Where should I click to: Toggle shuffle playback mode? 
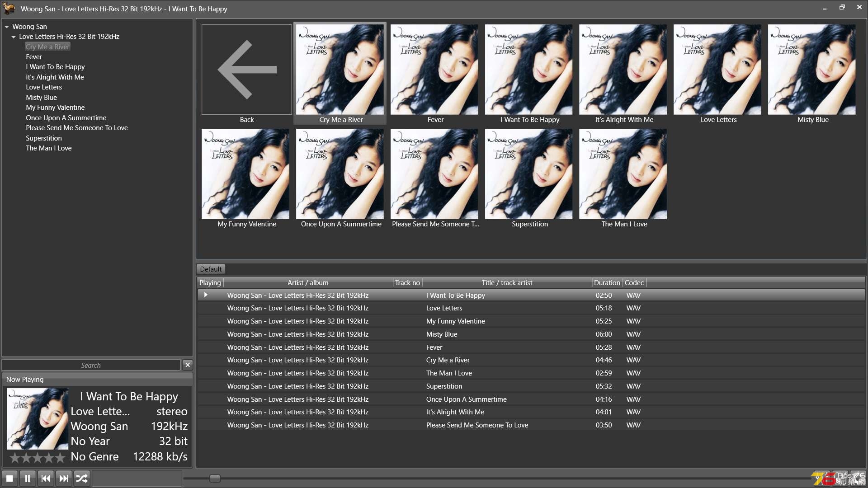[82, 478]
